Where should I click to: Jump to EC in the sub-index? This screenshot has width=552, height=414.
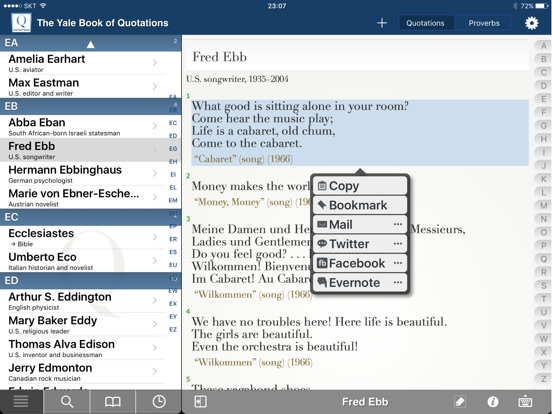point(173,123)
